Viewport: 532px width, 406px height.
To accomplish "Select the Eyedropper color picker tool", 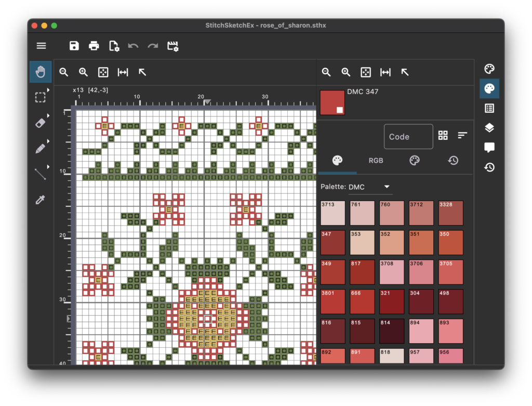I will (41, 199).
